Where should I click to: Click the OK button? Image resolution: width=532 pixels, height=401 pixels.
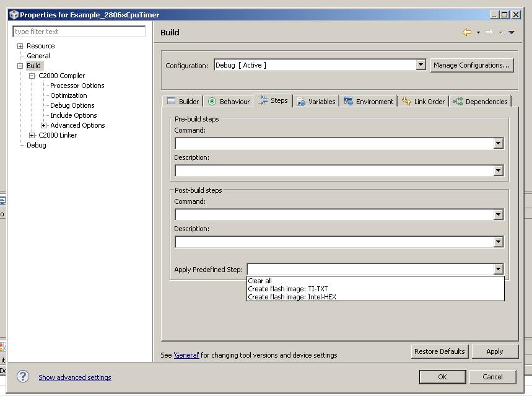(442, 377)
